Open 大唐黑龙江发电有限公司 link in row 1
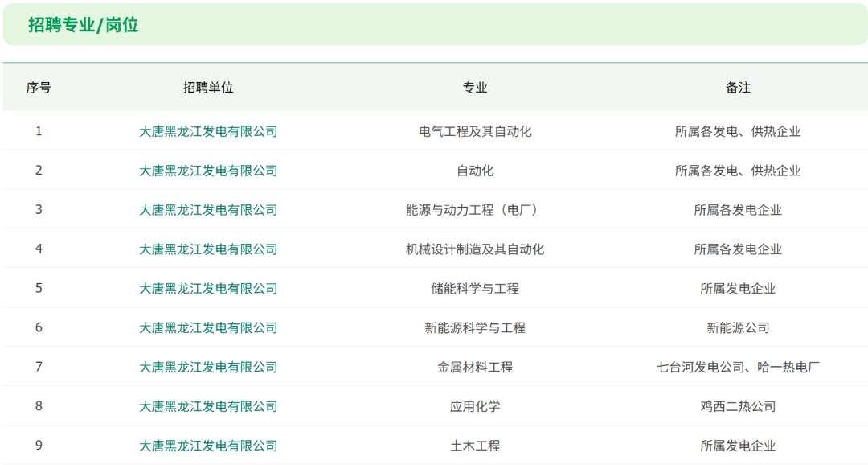The image size is (868, 465). (208, 131)
